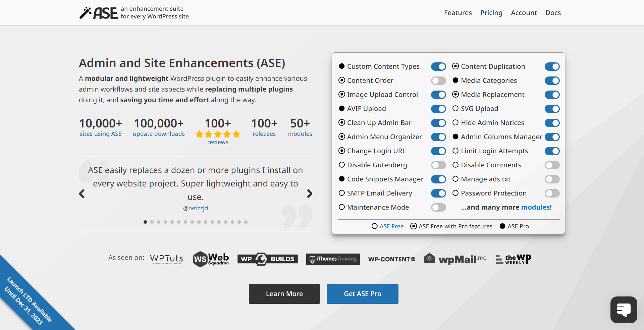This screenshot has height=330, width=644.
Task: Open the Pricing menu item
Action: (491, 13)
